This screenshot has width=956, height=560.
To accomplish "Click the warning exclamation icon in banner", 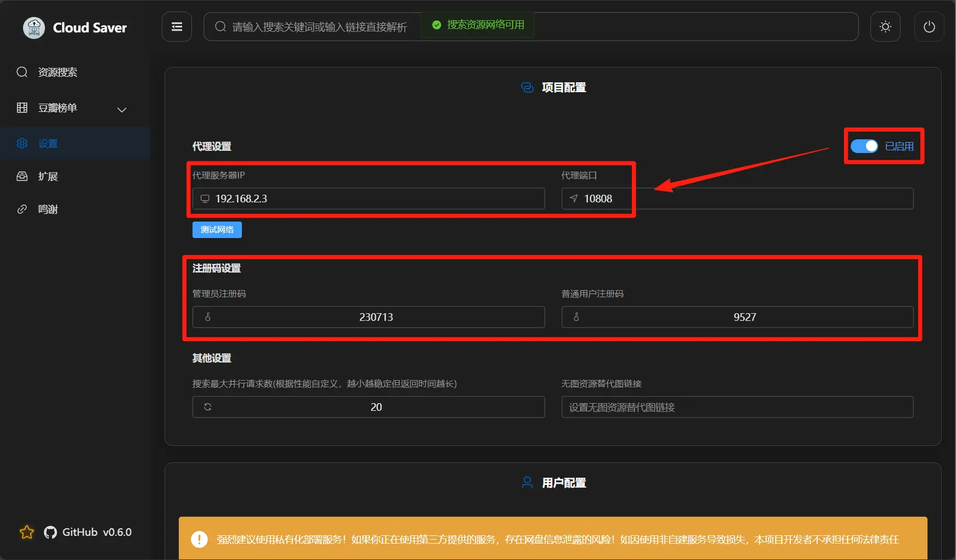I will tap(199, 540).
